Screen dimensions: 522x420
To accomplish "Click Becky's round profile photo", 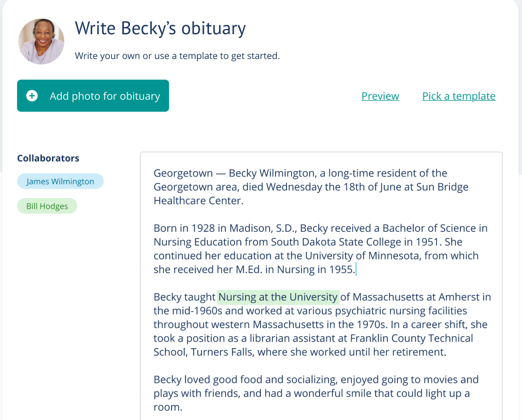I will click(41, 41).
